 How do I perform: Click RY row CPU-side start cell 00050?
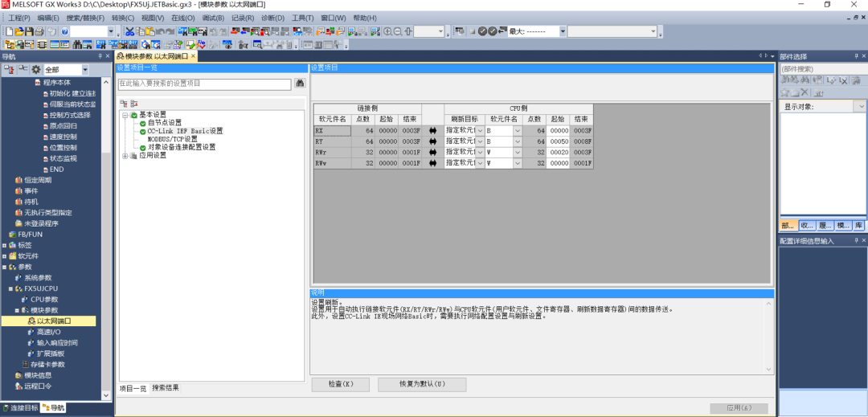point(558,141)
